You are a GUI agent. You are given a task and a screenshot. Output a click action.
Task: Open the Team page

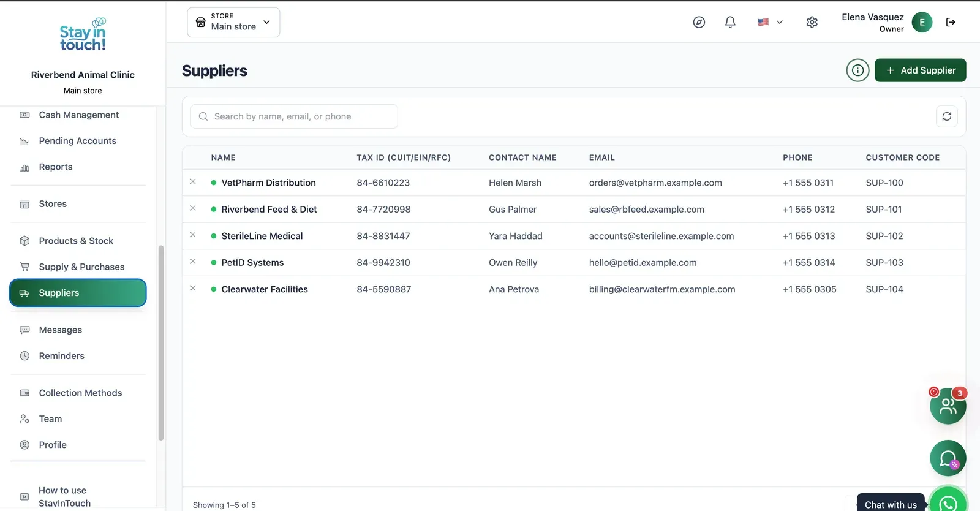(x=78, y=419)
